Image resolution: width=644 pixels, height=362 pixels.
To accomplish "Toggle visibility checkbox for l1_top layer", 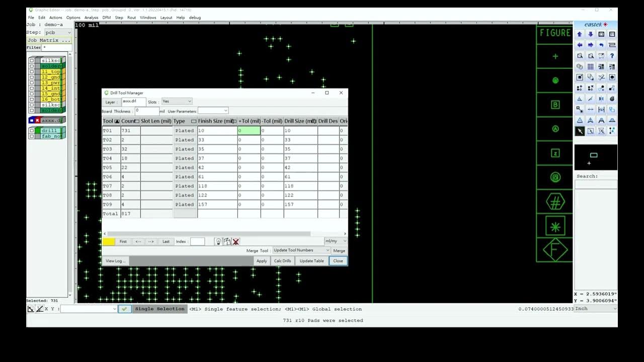I will coord(32,71).
